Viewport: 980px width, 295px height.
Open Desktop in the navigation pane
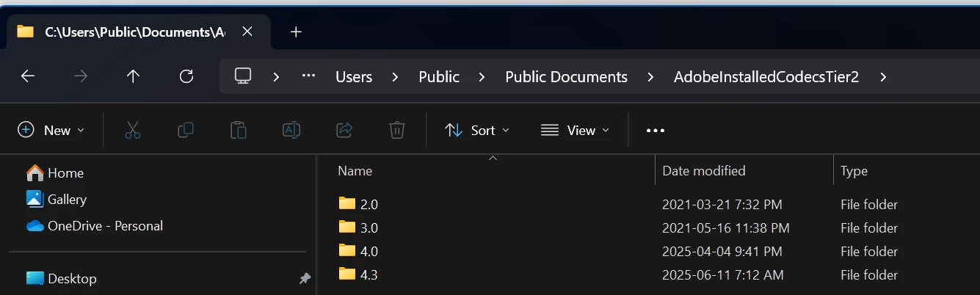click(x=62, y=279)
